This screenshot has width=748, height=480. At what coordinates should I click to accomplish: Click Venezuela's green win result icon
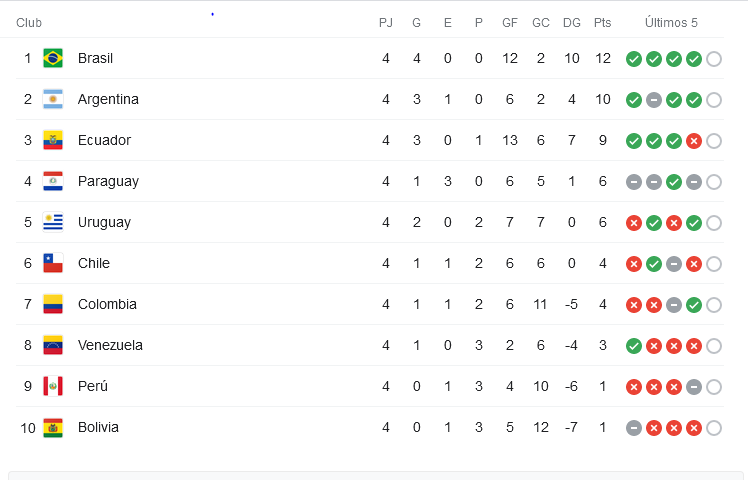(634, 346)
